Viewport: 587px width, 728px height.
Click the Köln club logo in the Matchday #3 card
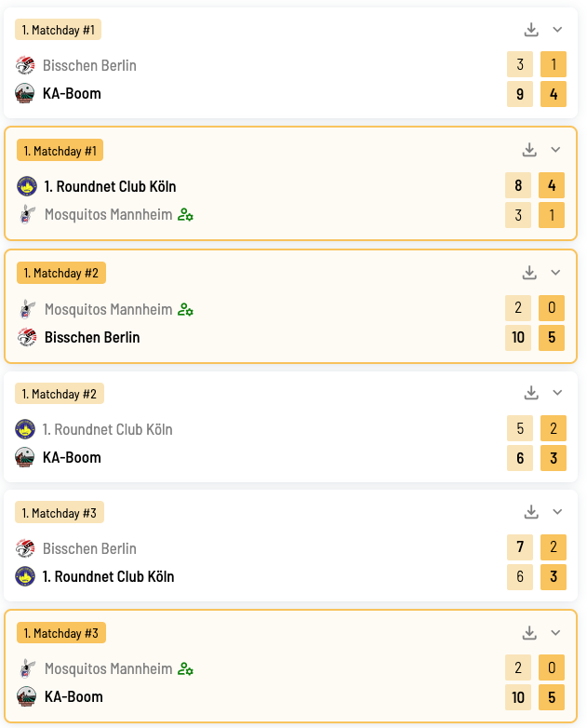pos(25,576)
